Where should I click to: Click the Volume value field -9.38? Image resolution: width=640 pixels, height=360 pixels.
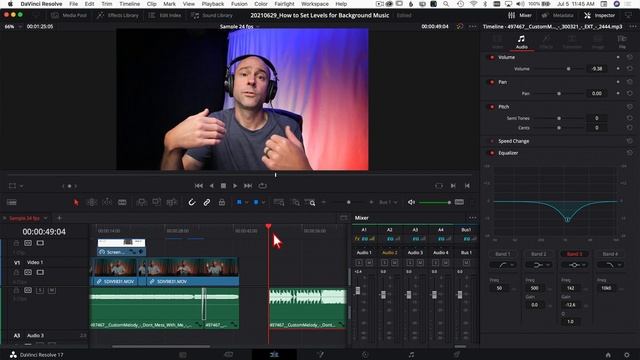pyautogui.click(x=596, y=69)
